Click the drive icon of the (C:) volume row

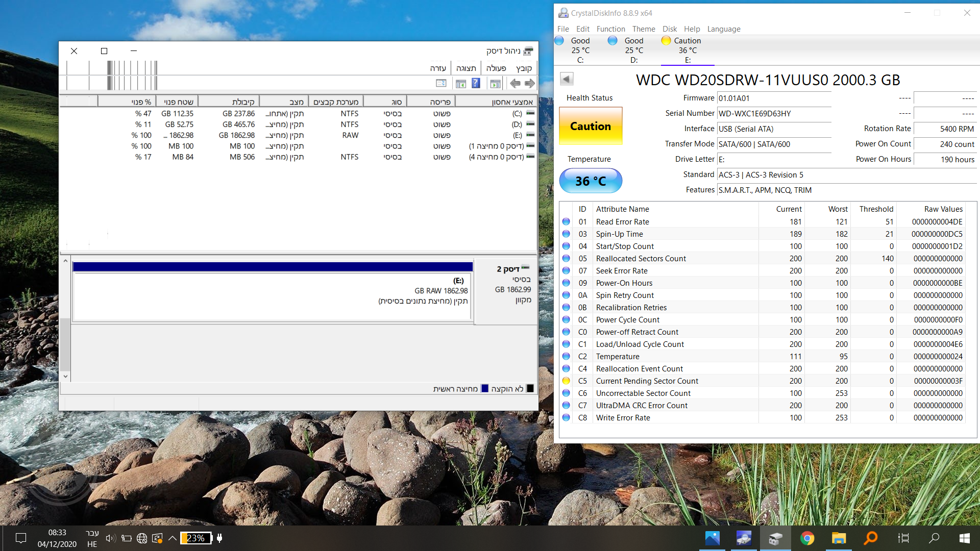click(530, 113)
